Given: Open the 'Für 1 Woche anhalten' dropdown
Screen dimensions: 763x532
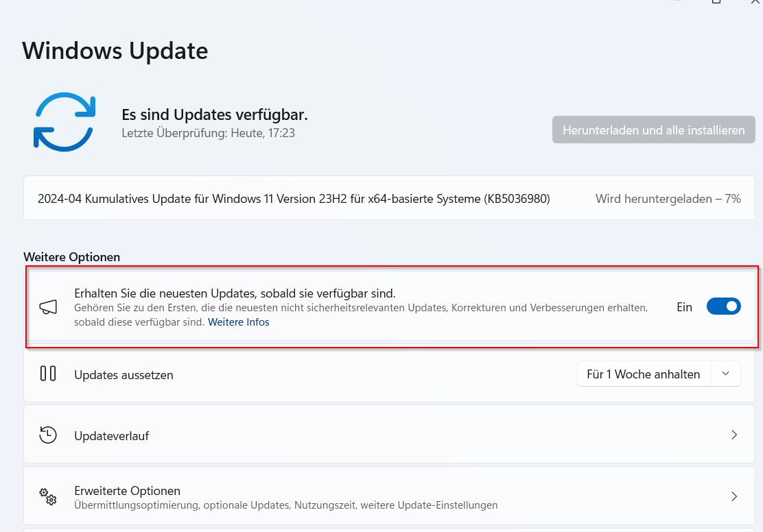Looking at the screenshot, I should (x=643, y=374).
